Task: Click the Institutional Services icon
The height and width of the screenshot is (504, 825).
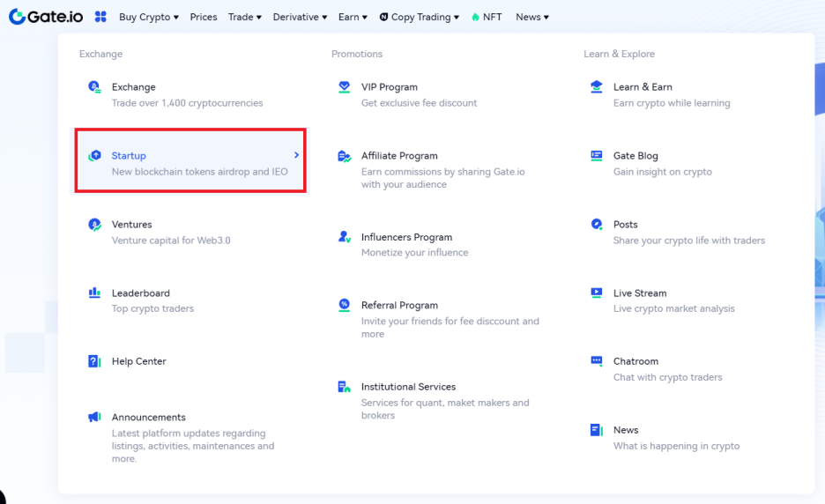Action: (344, 387)
